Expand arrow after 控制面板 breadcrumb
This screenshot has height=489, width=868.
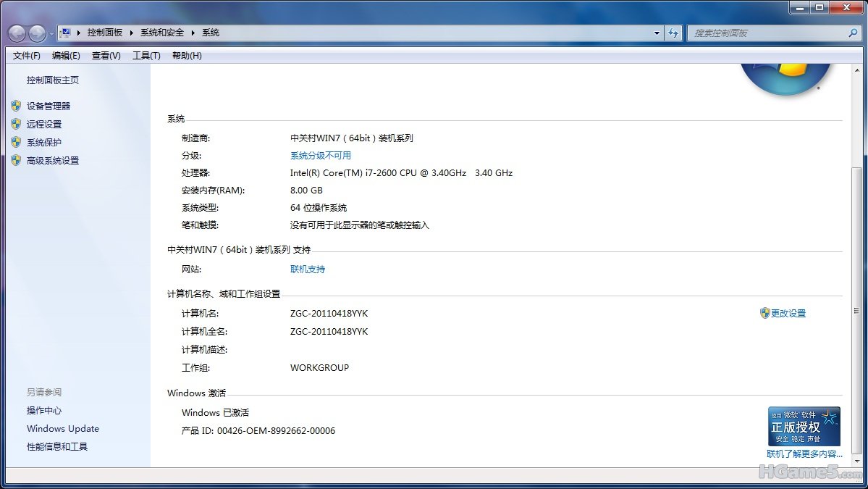point(131,33)
